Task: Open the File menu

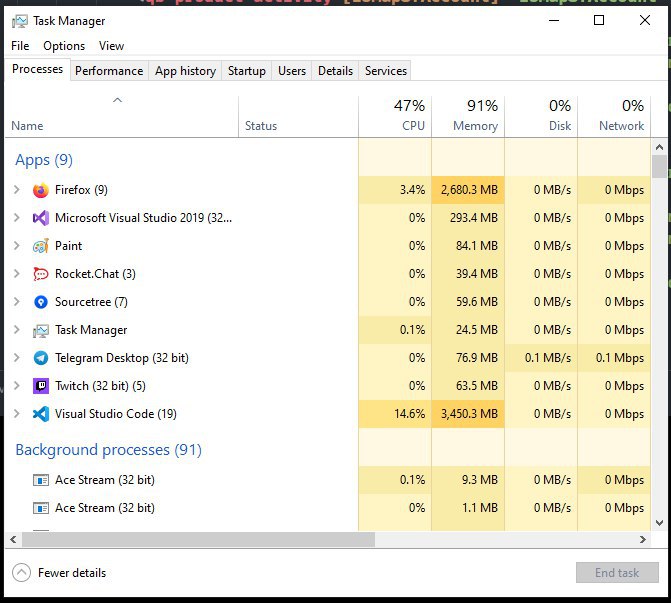Action: 20,46
